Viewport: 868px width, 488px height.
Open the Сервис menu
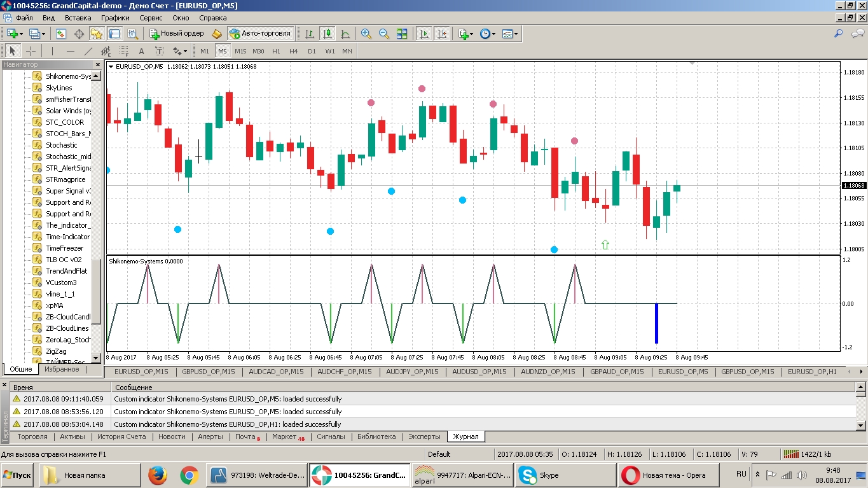pos(151,18)
